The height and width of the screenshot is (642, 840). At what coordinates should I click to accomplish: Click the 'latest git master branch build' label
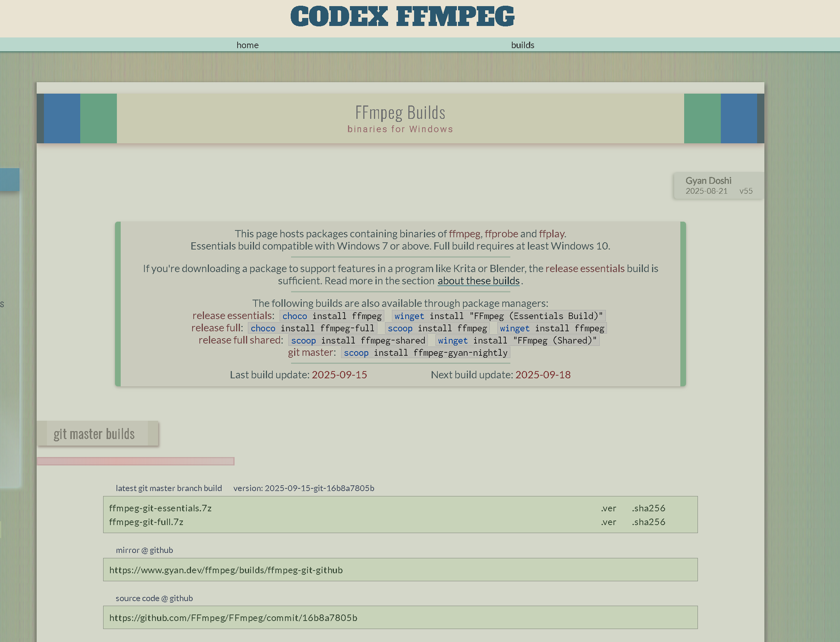tap(169, 488)
